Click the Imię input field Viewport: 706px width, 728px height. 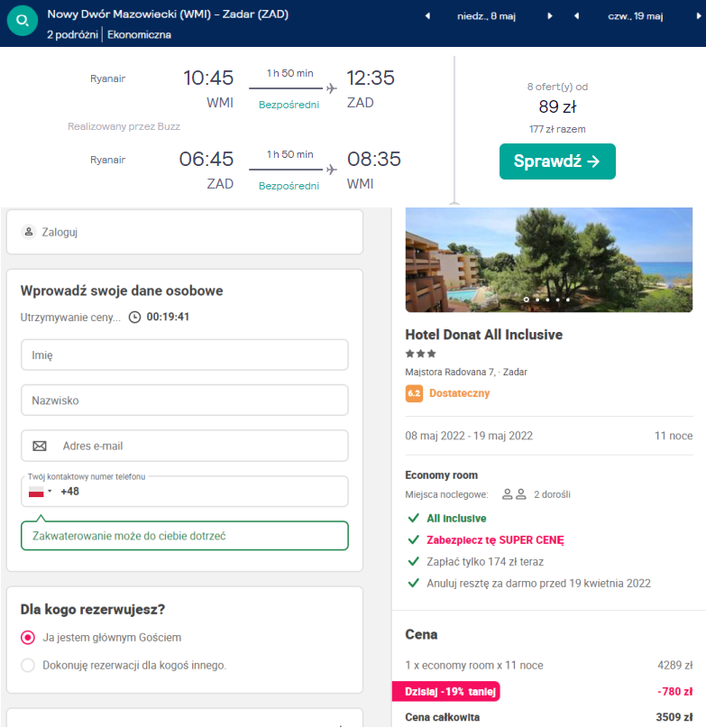tap(185, 355)
